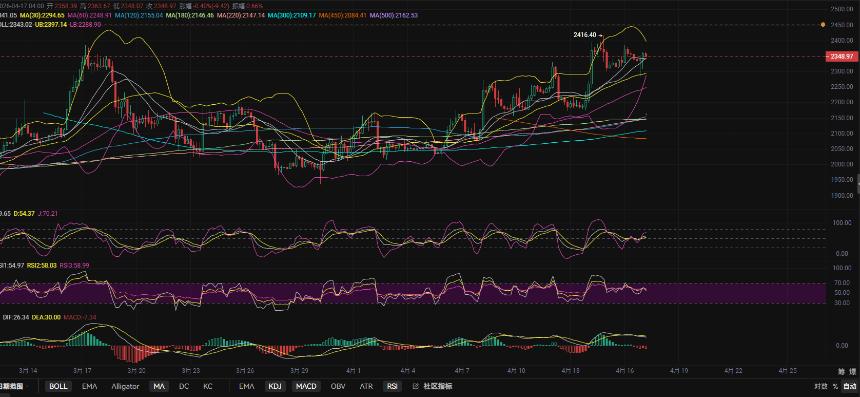This screenshot has height=397, width=860.
Task: Toggle the BOLL main-chart indicator
Action: click(x=58, y=386)
